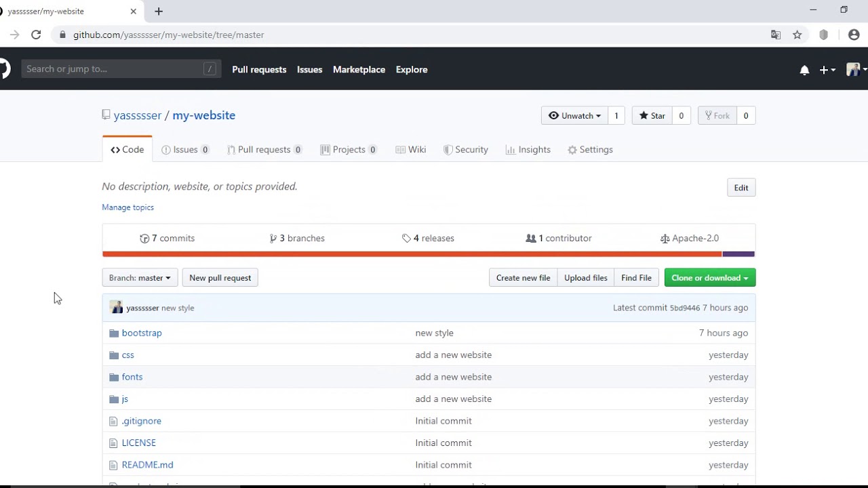The height and width of the screenshot is (488, 868).
Task: Open latest commit hash 5bd9446
Action: coord(685,308)
